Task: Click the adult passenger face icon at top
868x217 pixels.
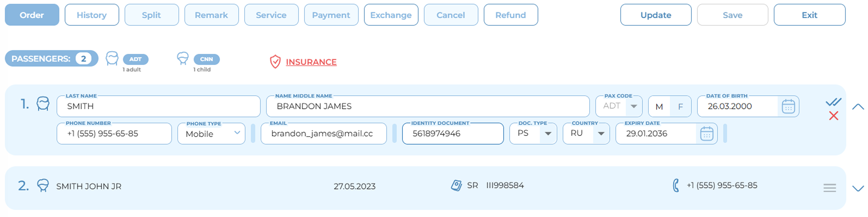Action: click(x=112, y=58)
